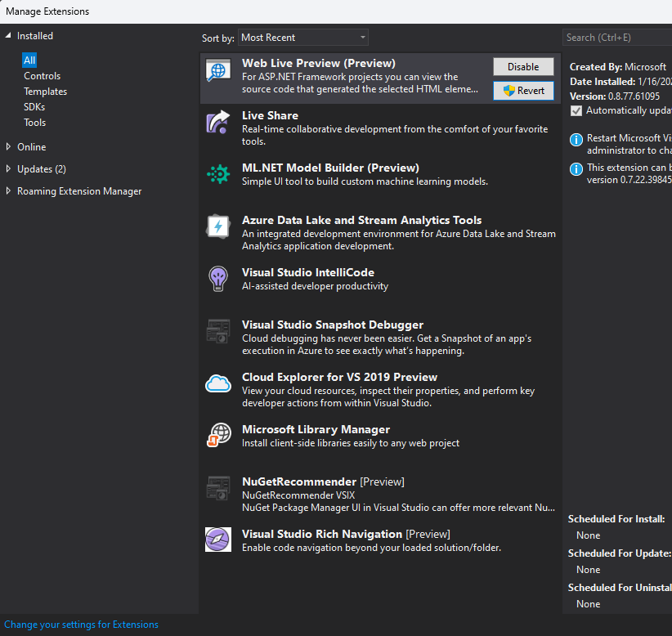Image resolution: width=672 pixels, height=636 pixels.
Task: Click the Roaming Extension Manager label
Action: pos(79,191)
